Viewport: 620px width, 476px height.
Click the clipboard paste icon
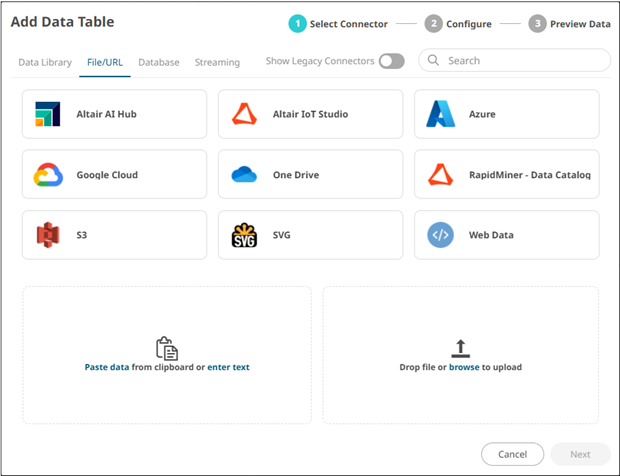pyautogui.click(x=167, y=348)
